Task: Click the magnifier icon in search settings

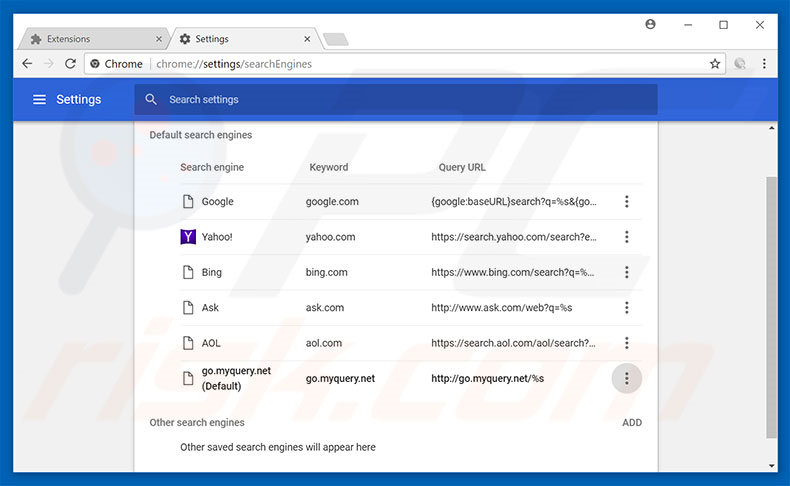Action: (151, 99)
